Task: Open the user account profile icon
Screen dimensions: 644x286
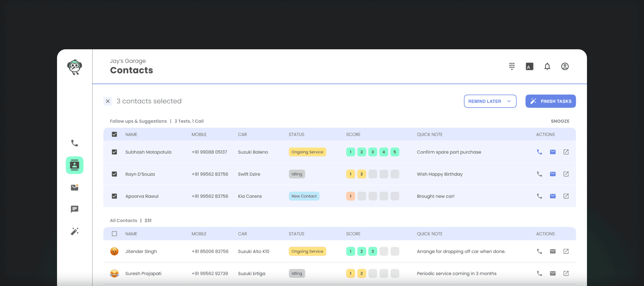Action: [565, 66]
